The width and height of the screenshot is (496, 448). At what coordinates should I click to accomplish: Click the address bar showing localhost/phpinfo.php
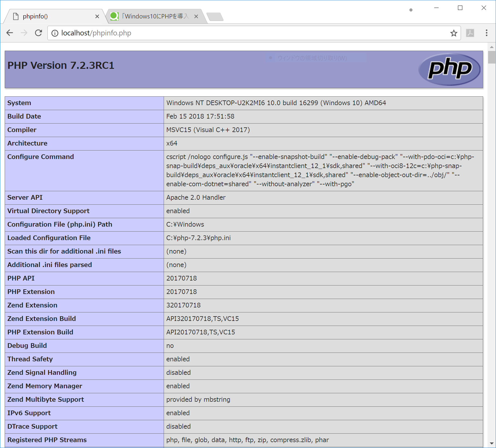(x=205, y=33)
